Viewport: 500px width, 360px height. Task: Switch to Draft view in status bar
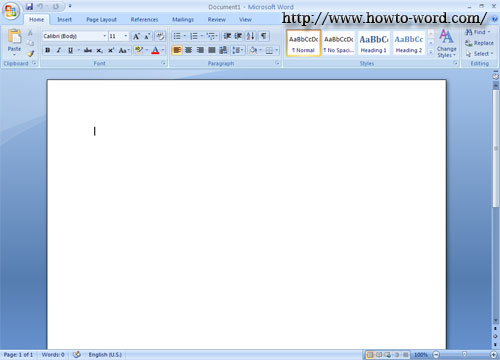coord(406,355)
